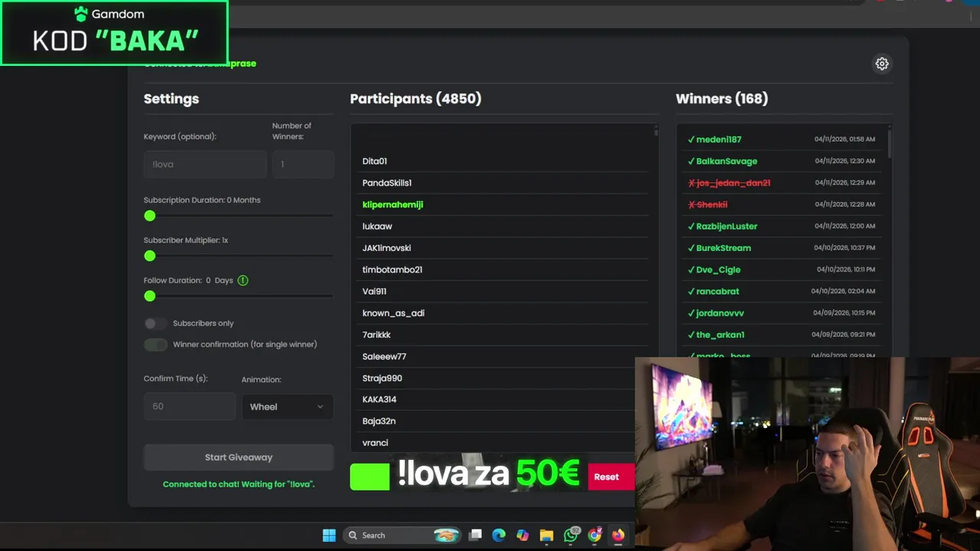This screenshot has width=980, height=551.
Task: Open WhatsApp from the taskbar
Action: point(571,535)
